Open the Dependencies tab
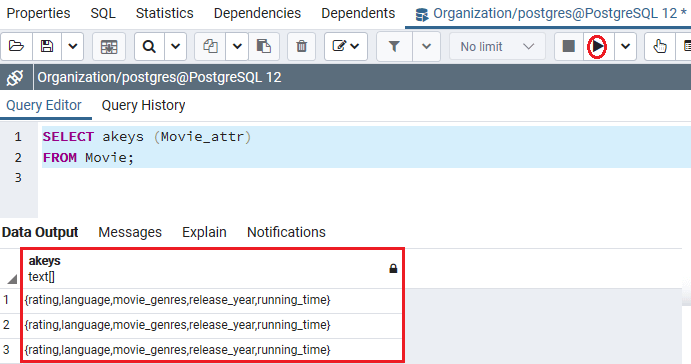Viewport: 691px width, 364px height. point(257,13)
